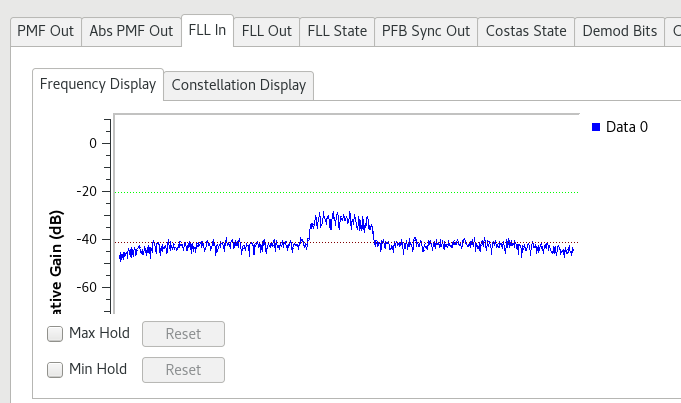Select the Frequency Display sub-tab
The image size is (681, 403).
point(98,84)
